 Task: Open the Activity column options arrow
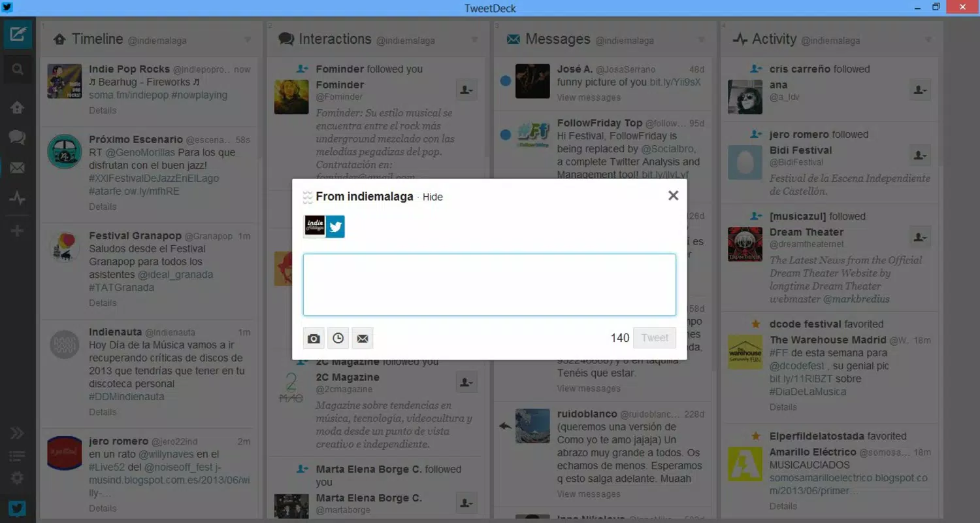(x=928, y=40)
